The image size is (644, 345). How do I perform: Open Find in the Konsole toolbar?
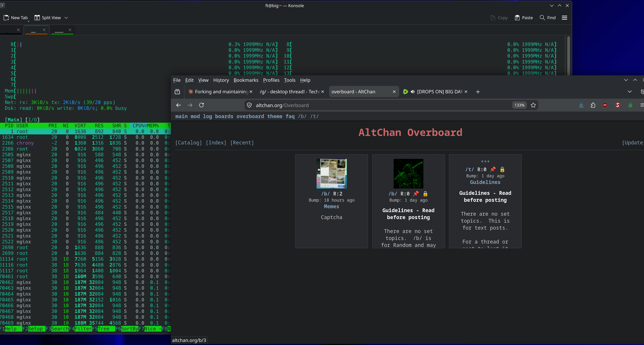tap(548, 18)
